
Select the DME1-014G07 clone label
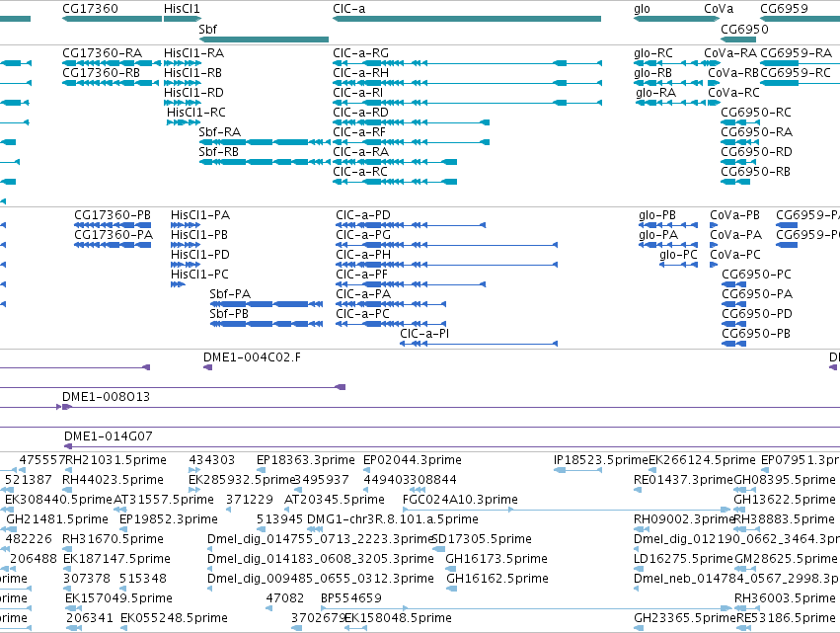coord(109,436)
